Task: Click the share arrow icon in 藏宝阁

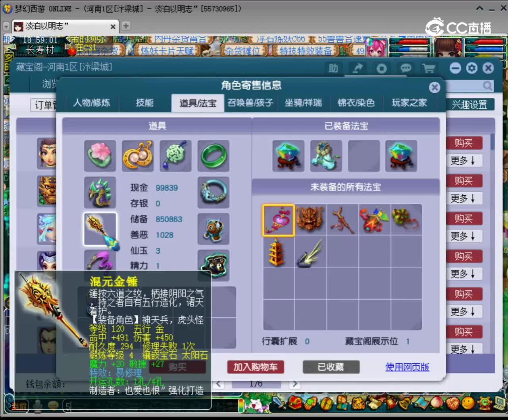Action: 358,68
